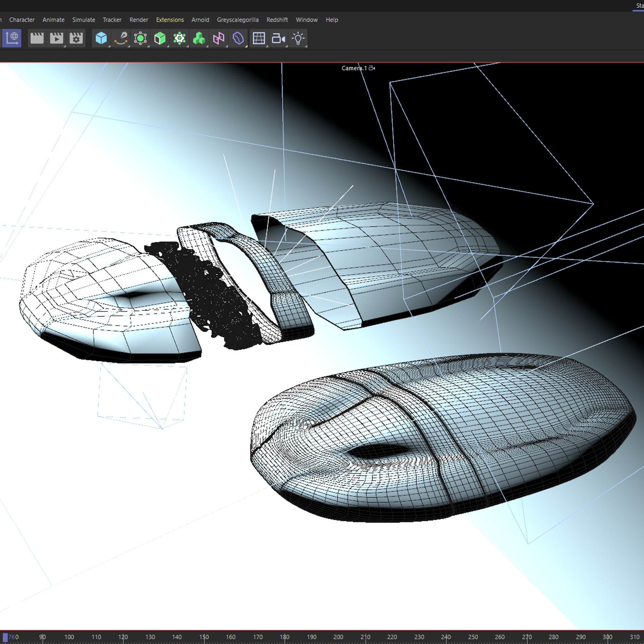The height and width of the screenshot is (644, 644).
Task: Click the green Extrude generator icon
Action: point(160,38)
